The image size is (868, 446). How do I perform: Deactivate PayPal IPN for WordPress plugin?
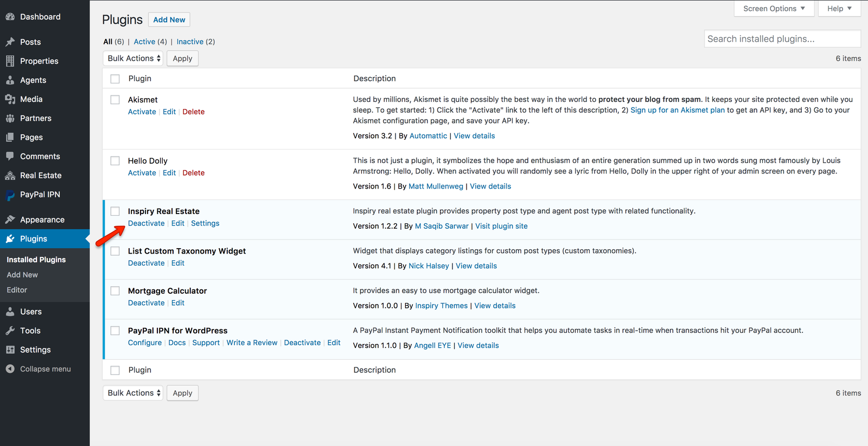pos(302,342)
